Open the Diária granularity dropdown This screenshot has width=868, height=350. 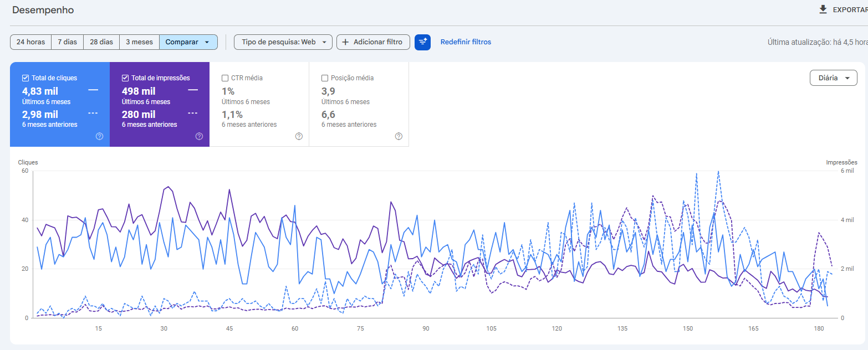coord(833,78)
